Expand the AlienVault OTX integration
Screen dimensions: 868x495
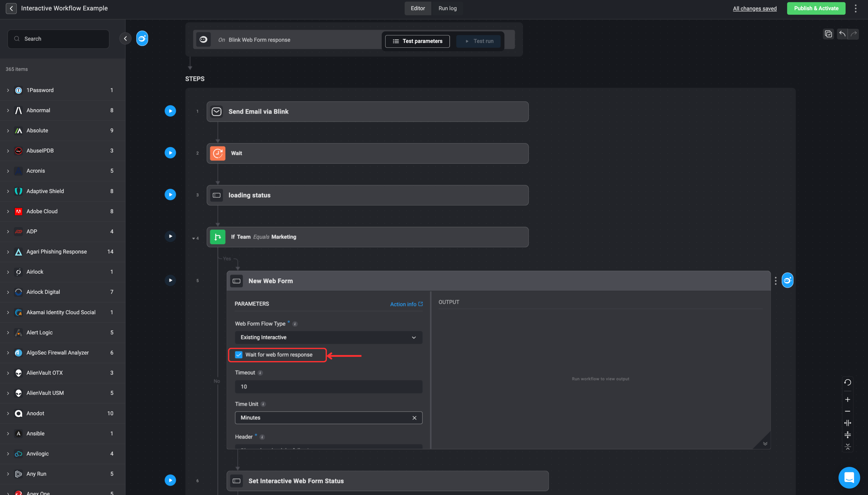[8, 373]
